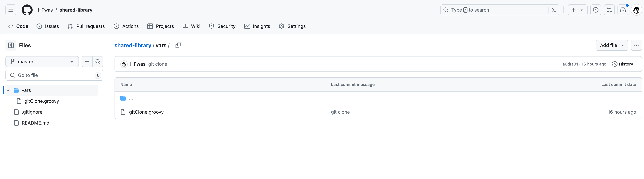Image resolution: width=644 pixels, height=179 pixels.
Task: Switch to the Actions tab
Action: [126, 26]
